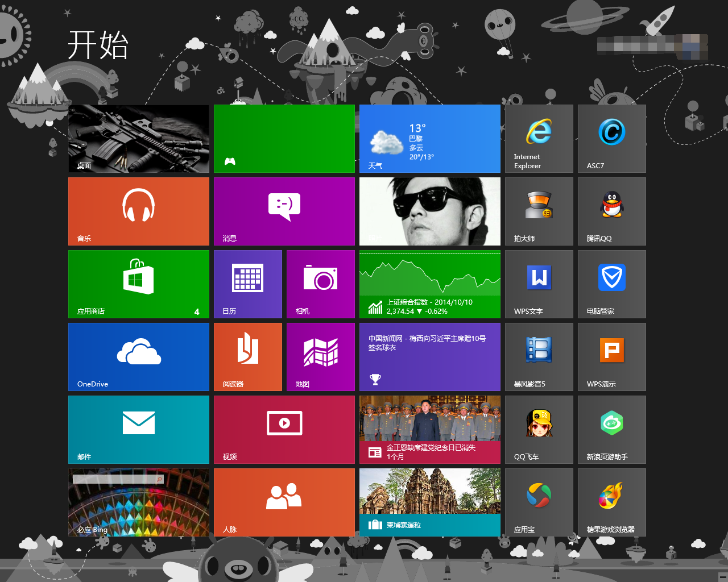This screenshot has height=582, width=728.
Task: Click the zoom-out button at bottom-right corner
Action: tap(723, 577)
